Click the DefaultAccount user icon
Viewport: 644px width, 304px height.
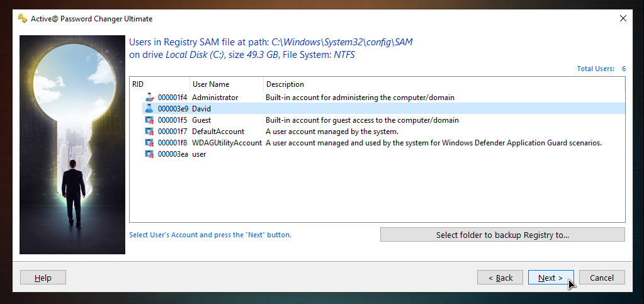tap(149, 132)
